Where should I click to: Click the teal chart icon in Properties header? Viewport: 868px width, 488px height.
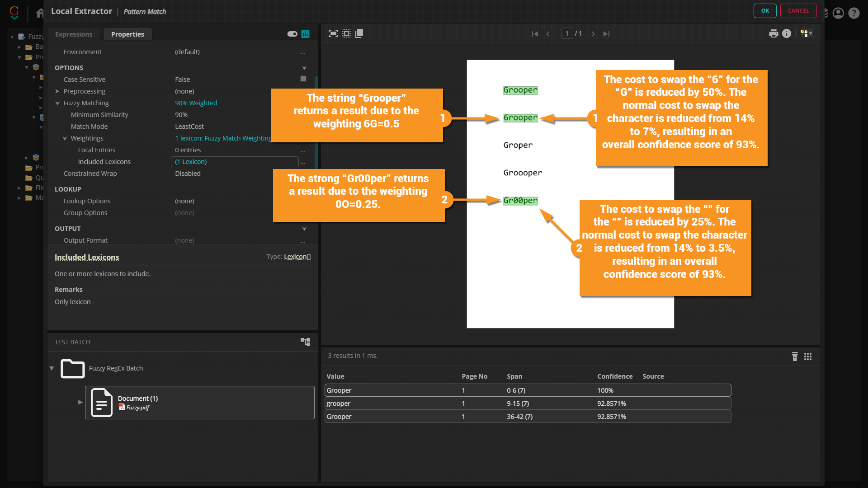tap(306, 34)
